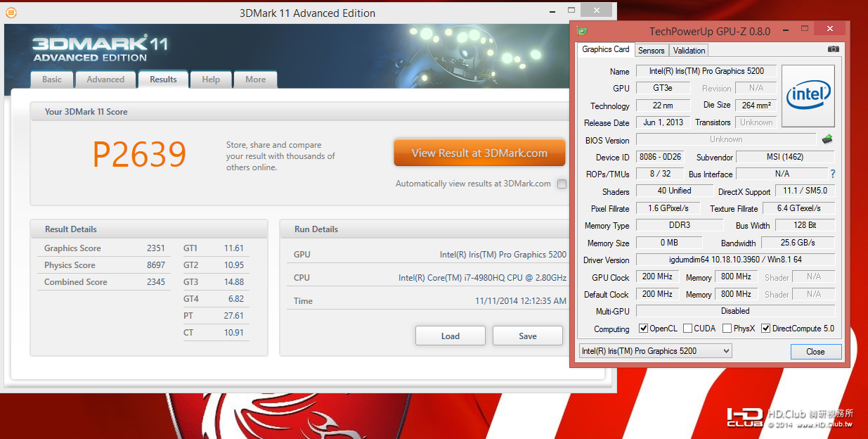Click the PT result 27.61
Screen dimensions: 868x439
tap(234, 316)
